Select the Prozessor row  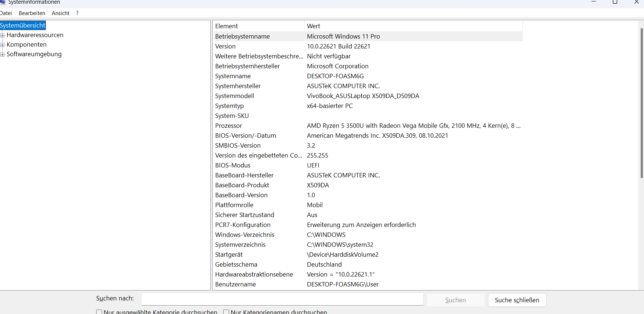[x=368, y=126]
